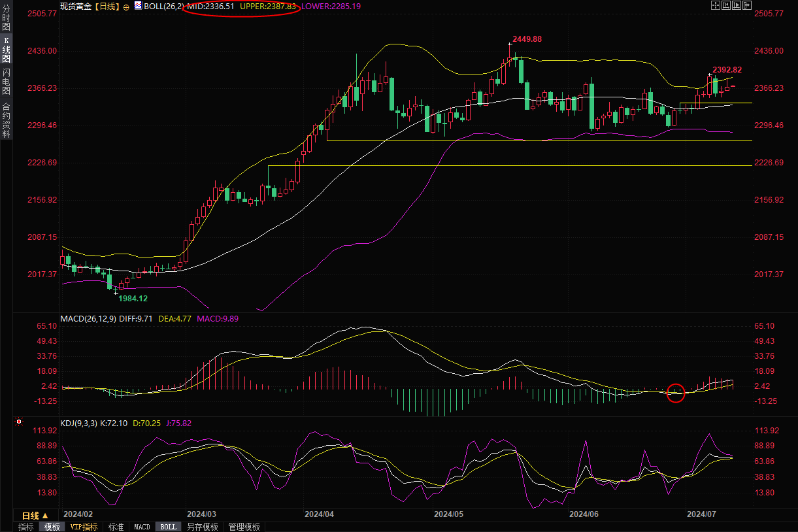798x532 pixels.
Task: Click the 另存模板 button
Action: pyautogui.click(x=202, y=527)
